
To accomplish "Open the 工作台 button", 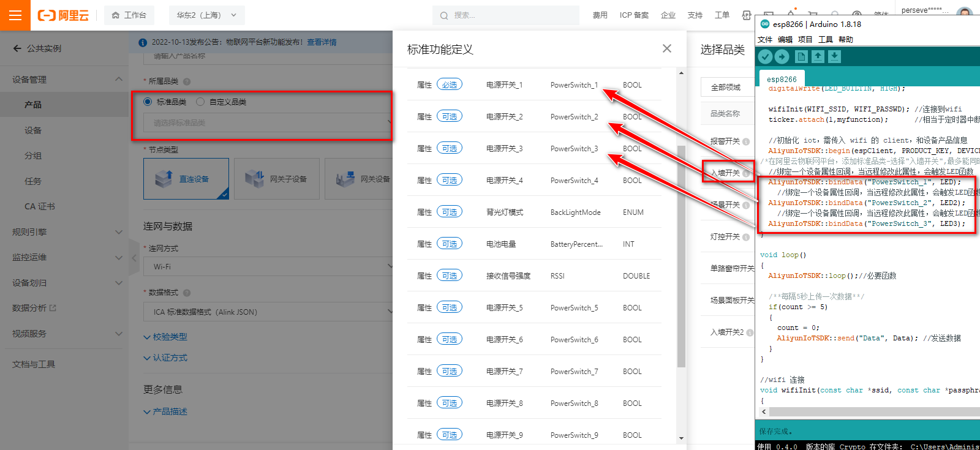I will coord(129,15).
